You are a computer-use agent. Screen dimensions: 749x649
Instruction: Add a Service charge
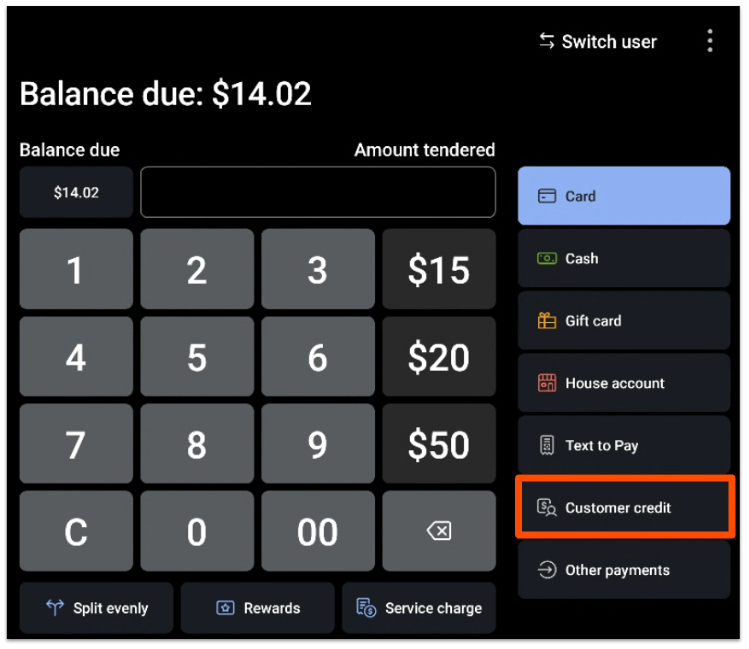pos(419,608)
